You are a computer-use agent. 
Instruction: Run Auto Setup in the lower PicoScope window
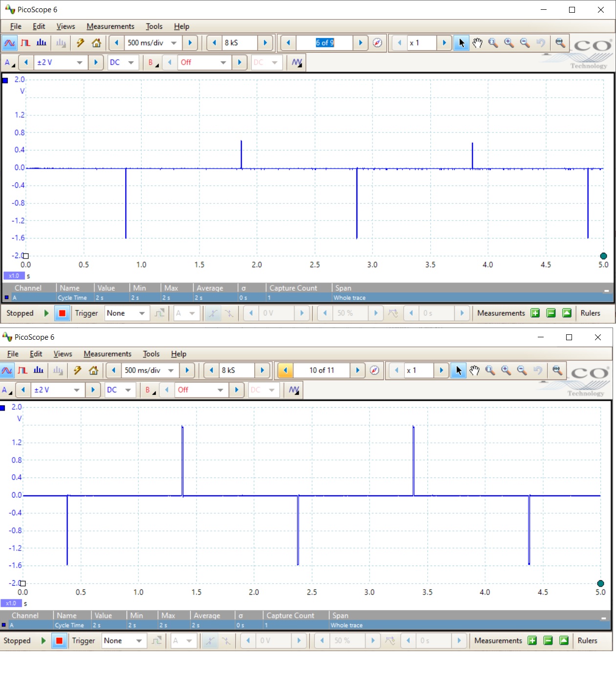77,371
